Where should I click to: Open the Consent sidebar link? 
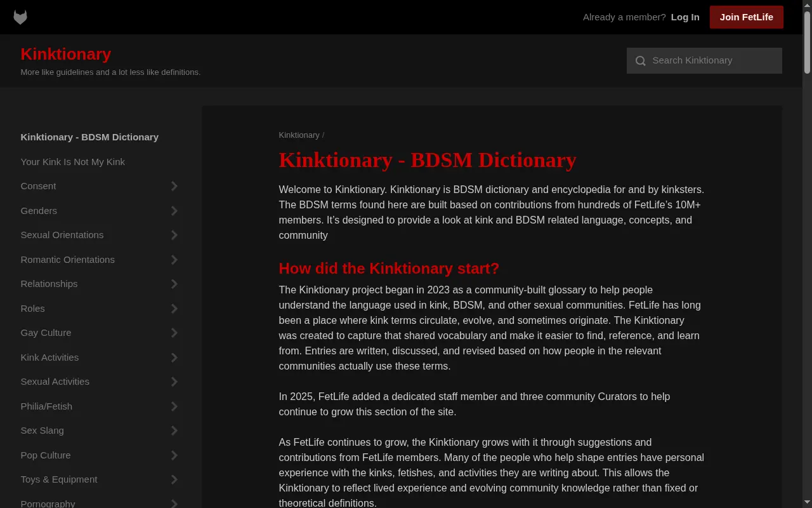coord(38,186)
